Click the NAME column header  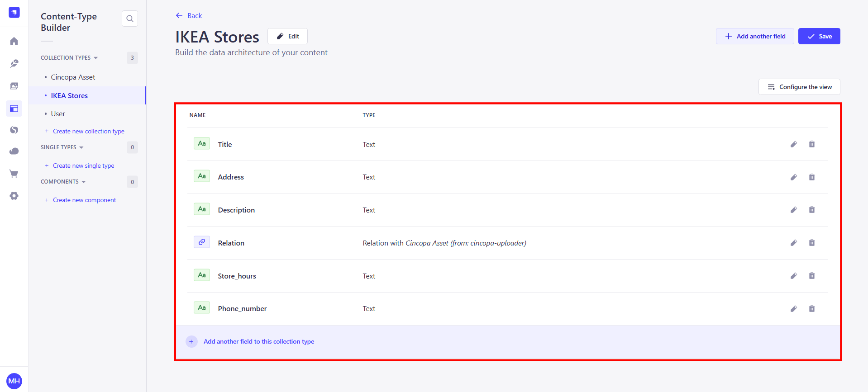coord(197,115)
